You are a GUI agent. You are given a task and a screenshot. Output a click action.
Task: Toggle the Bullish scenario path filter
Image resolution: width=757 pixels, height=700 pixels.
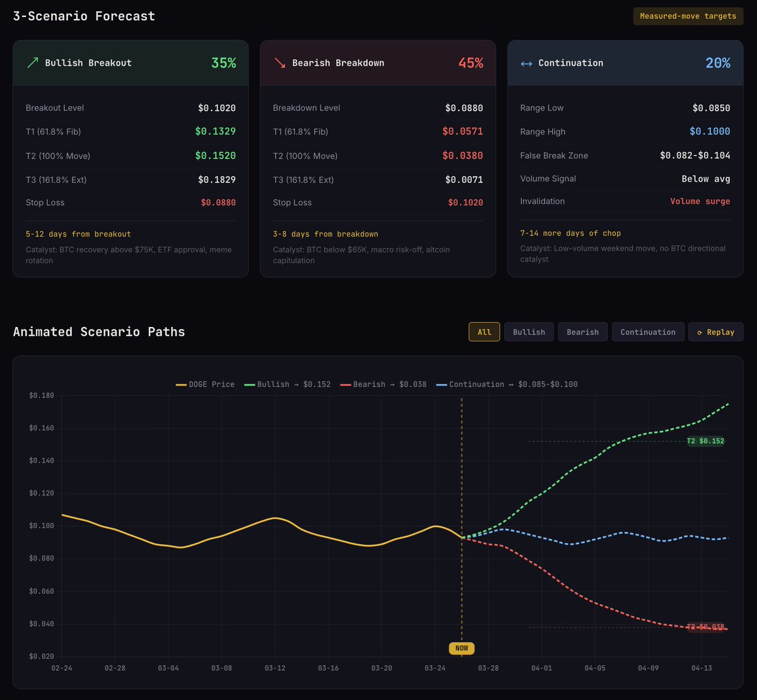(529, 331)
